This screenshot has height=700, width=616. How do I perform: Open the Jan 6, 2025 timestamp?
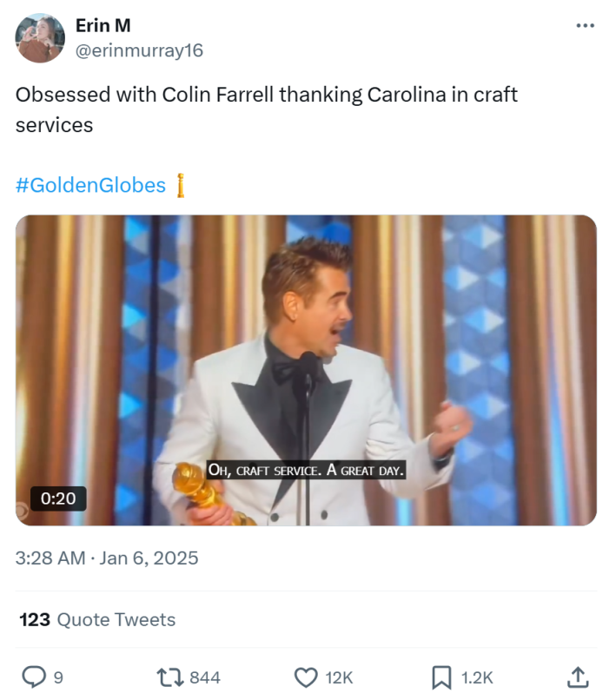(107, 558)
